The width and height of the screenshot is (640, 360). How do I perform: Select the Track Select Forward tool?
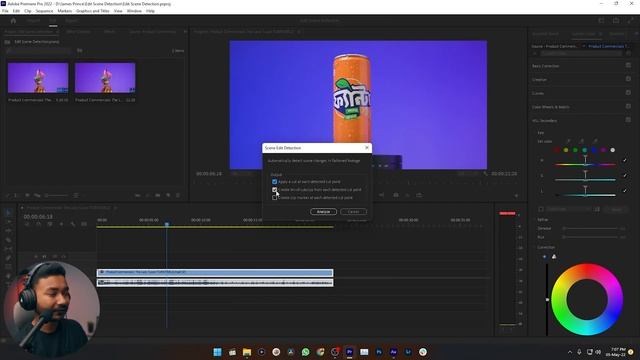(8, 222)
